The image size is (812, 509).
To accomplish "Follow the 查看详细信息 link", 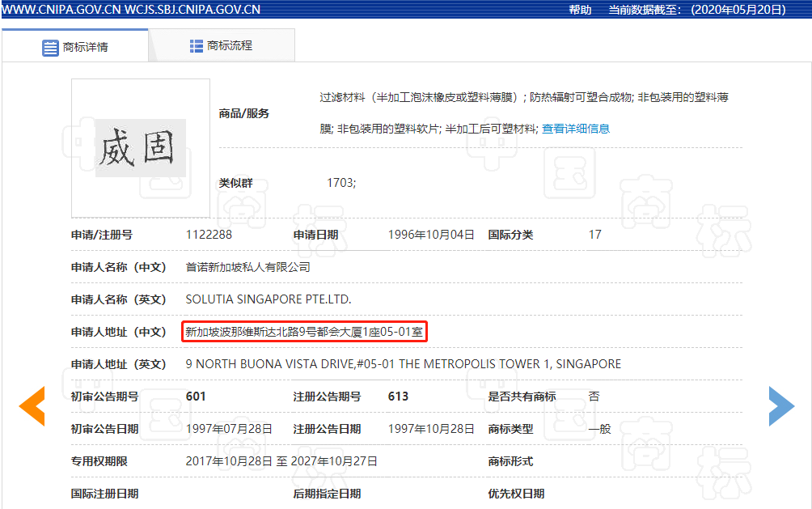I will pos(575,129).
